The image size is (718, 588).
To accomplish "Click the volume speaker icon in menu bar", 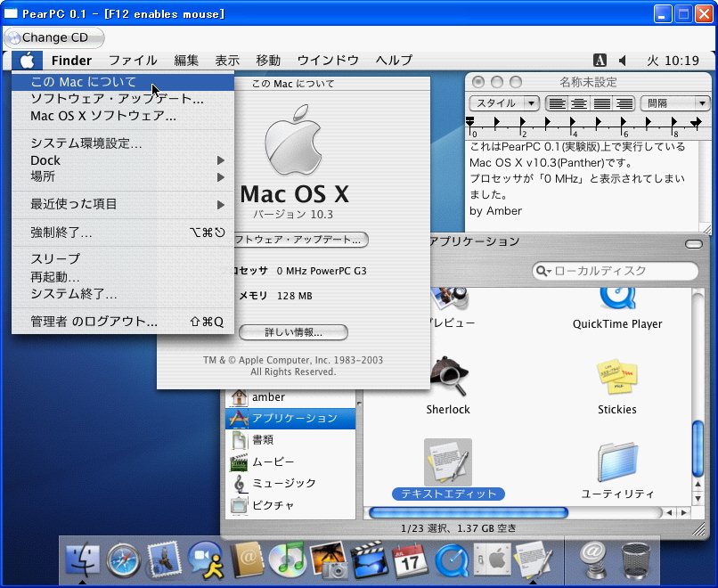I will 623,61.
